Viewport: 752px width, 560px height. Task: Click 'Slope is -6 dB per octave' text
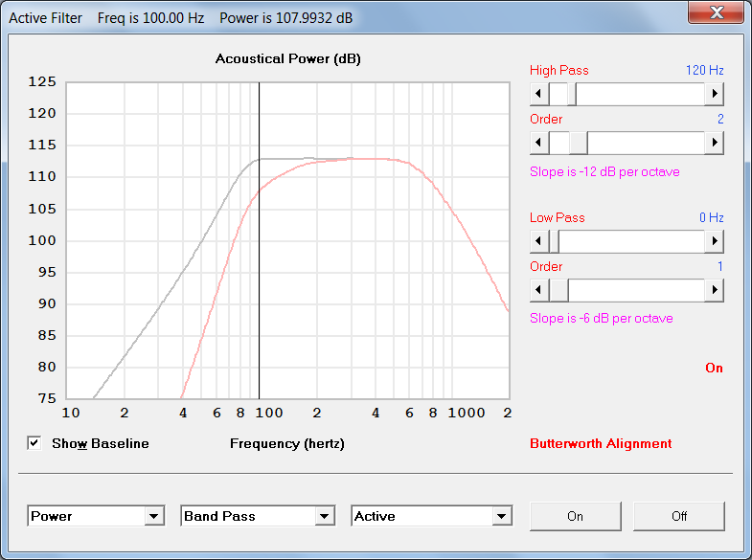click(602, 318)
